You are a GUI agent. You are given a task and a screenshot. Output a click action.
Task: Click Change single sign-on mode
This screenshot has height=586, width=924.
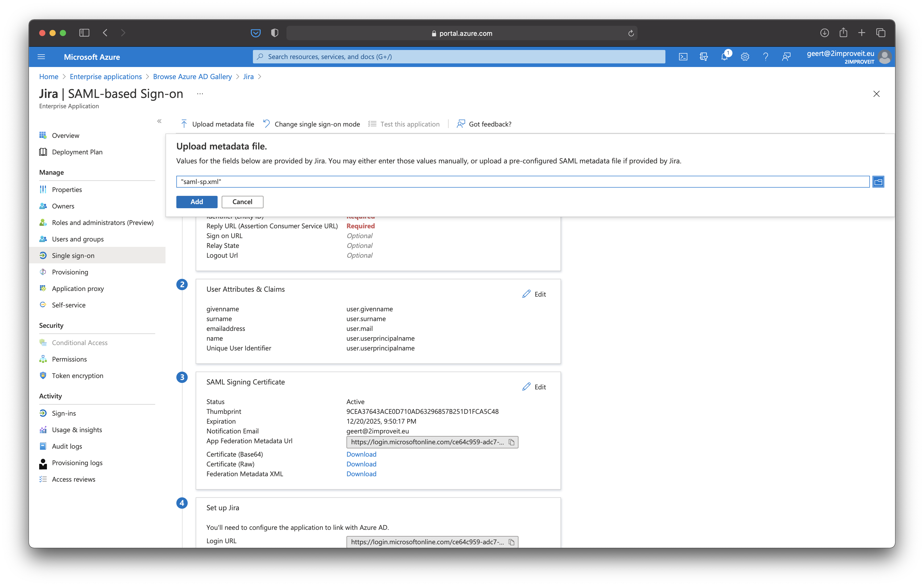[x=312, y=124]
